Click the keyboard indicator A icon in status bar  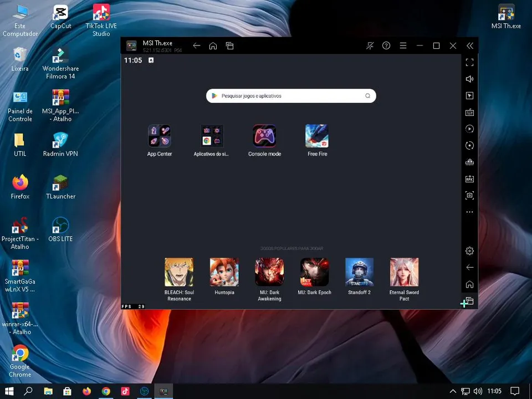151,60
